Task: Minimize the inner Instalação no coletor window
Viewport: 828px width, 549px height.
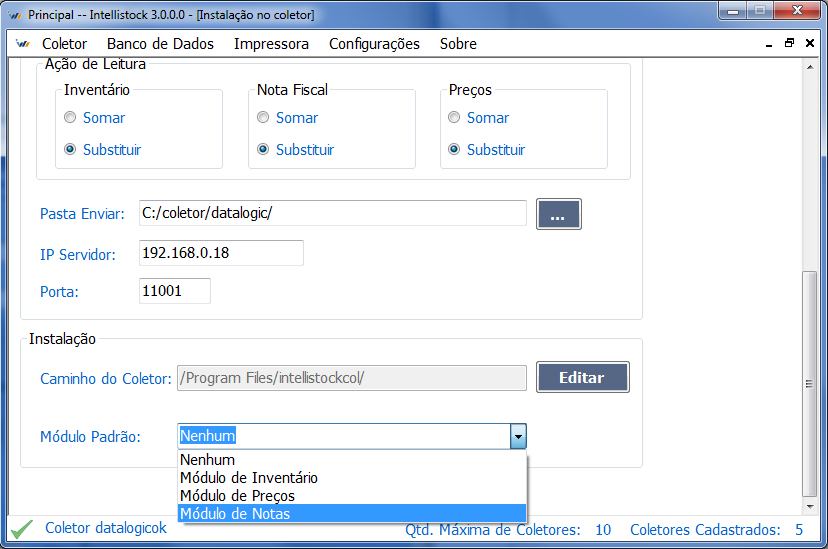Action: [769, 44]
